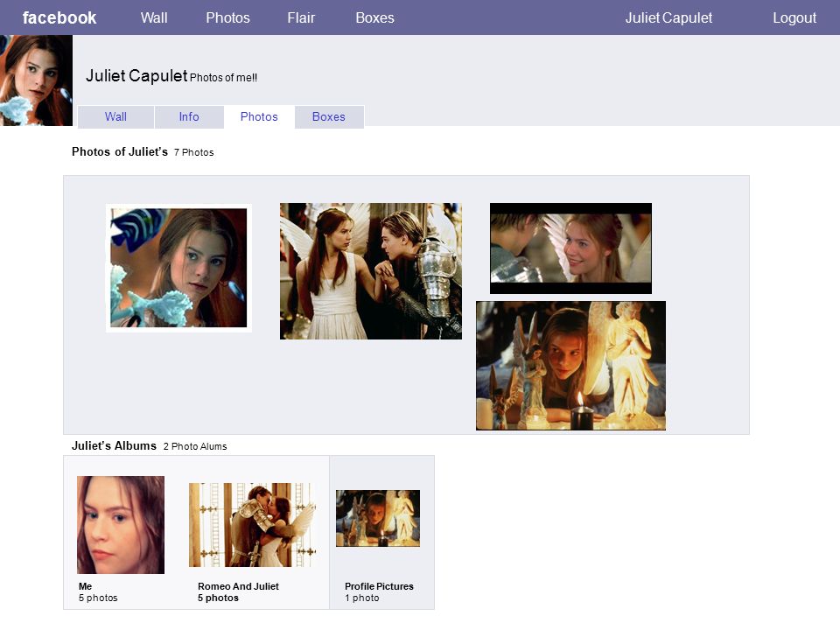This screenshot has width=840, height=630.
Task: Click the '2 Photo Alums' count text
Action: coord(195,447)
